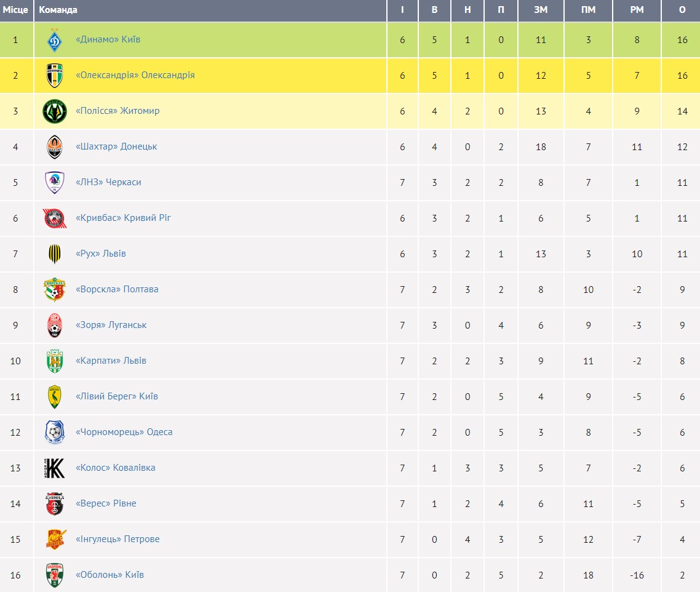Click the Rukh Lviv striped crest
This screenshot has height=592, width=700.
pos(55,254)
